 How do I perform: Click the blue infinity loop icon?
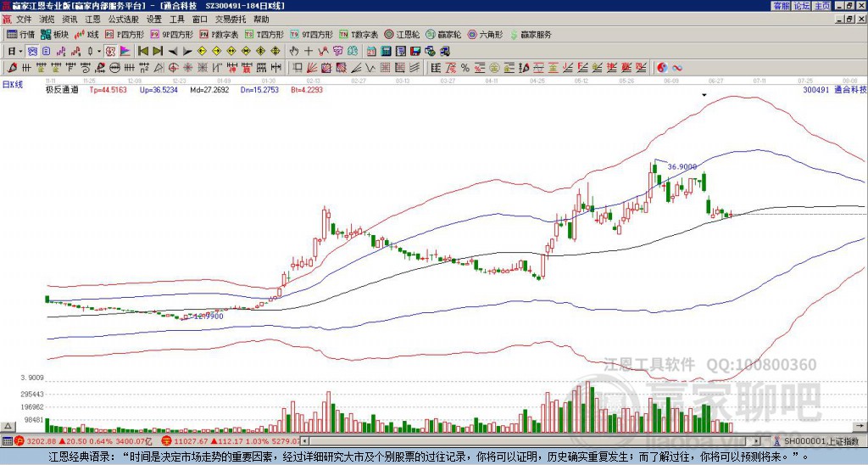click(677, 68)
